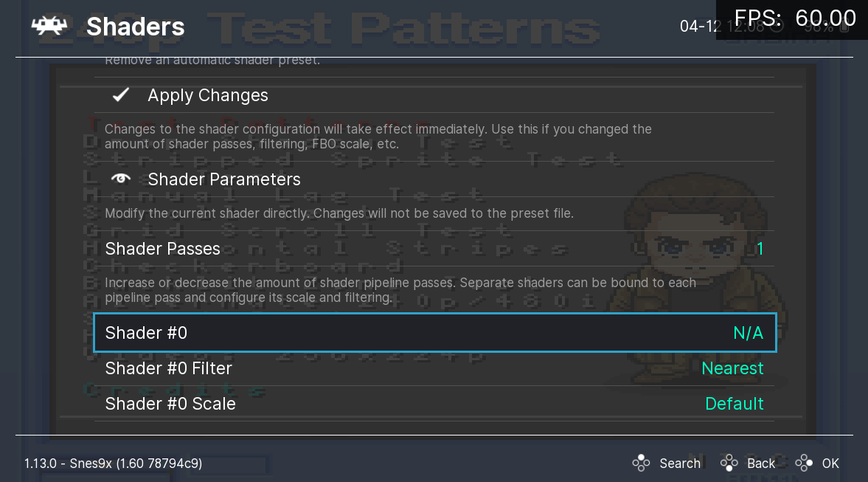Open the Nearest filter value selector
This screenshot has width=868, height=482.
tap(732, 368)
